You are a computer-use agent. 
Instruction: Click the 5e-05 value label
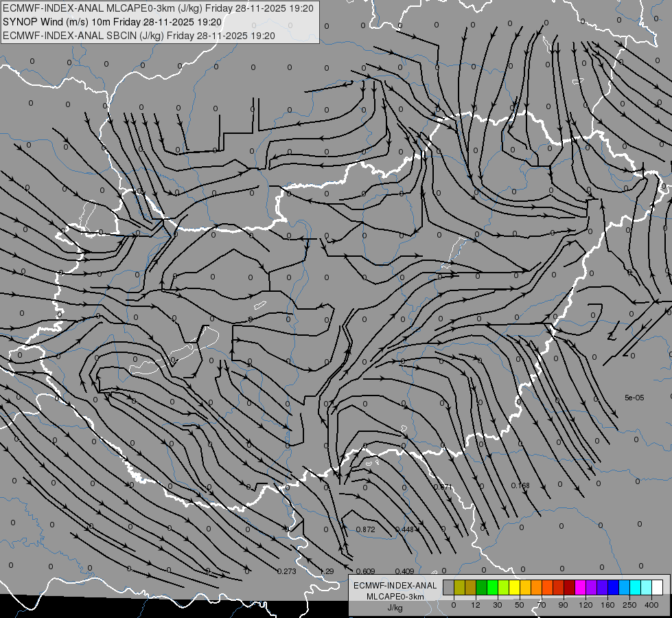(634, 398)
